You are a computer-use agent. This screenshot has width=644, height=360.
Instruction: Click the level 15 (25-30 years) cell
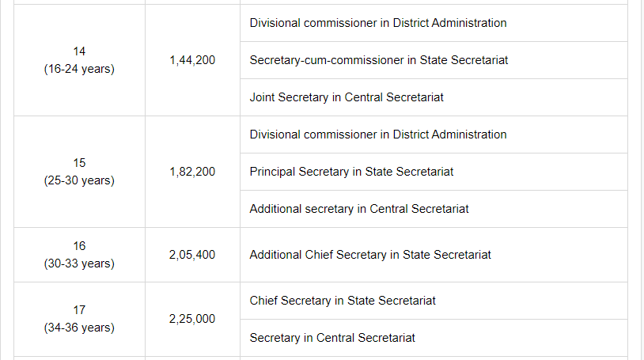pyautogui.click(x=79, y=172)
